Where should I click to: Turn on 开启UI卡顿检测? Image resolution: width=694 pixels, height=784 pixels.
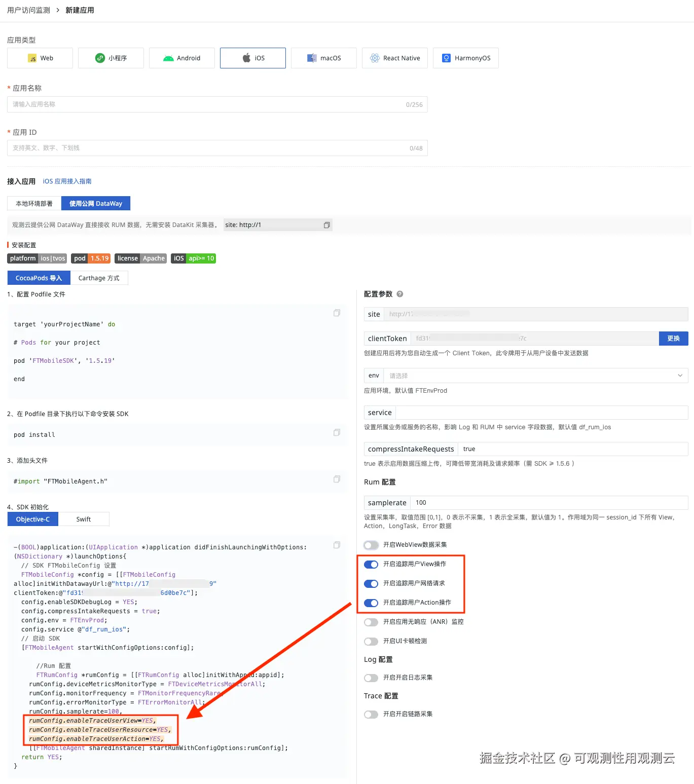point(371,642)
